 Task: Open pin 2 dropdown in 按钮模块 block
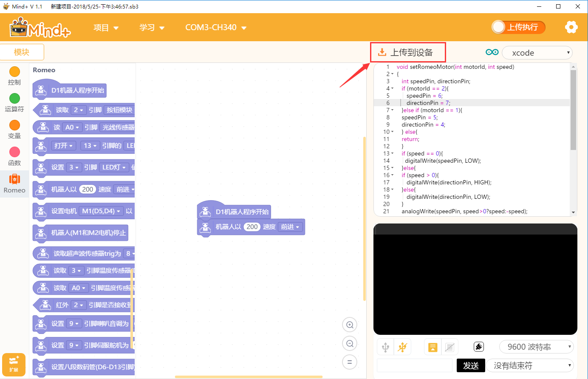click(x=78, y=110)
